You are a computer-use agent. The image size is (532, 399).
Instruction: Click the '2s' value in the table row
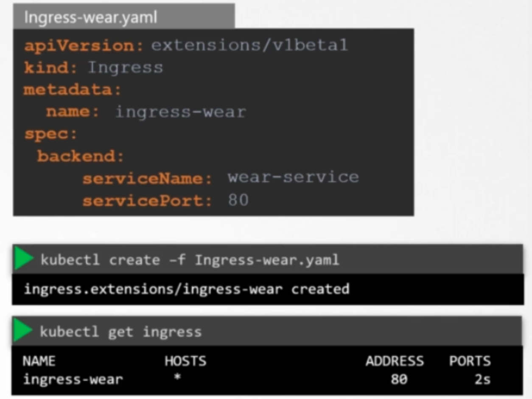(x=482, y=379)
